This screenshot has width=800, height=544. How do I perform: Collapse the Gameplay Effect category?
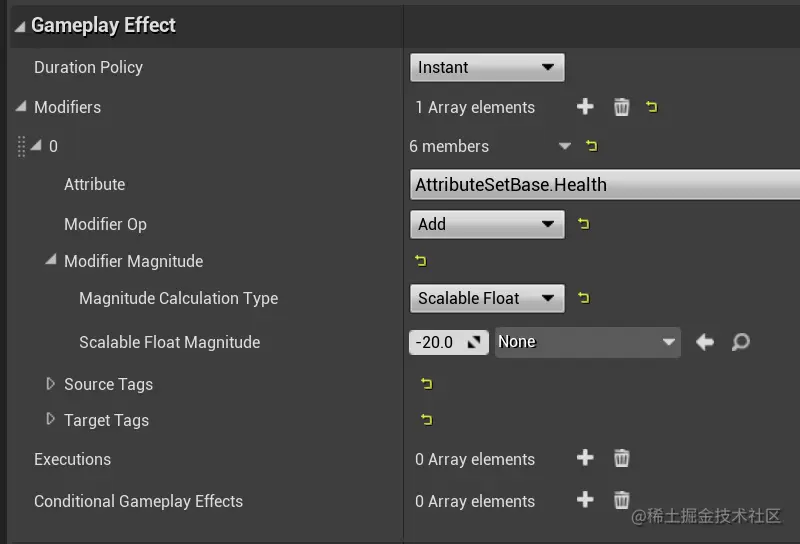[20, 26]
